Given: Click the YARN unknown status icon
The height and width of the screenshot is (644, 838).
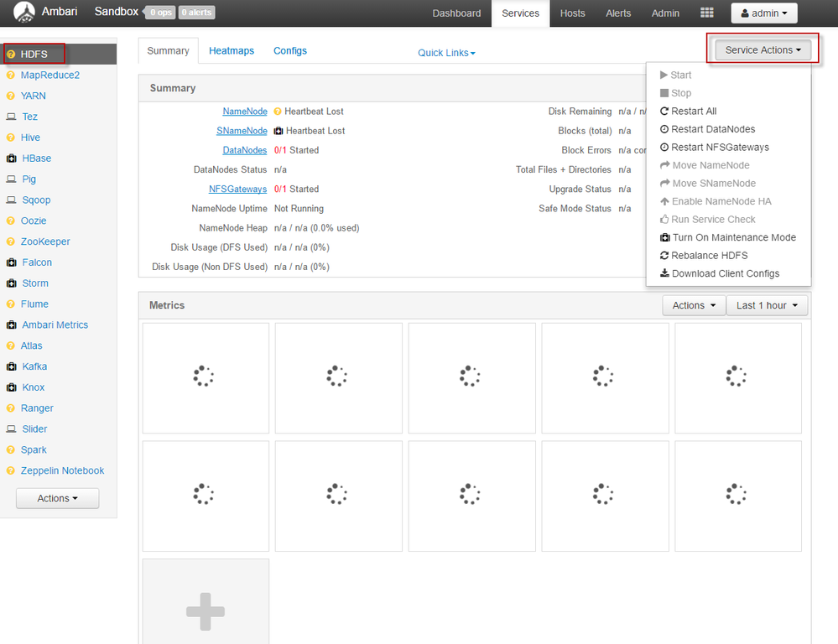Looking at the screenshot, I should coord(11,96).
